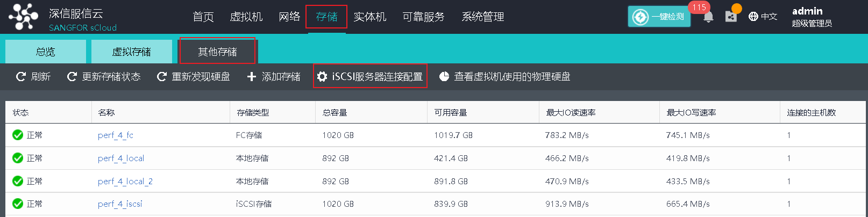Click the plus icon to add storage
The height and width of the screenshot is (217, 868).
251,77
